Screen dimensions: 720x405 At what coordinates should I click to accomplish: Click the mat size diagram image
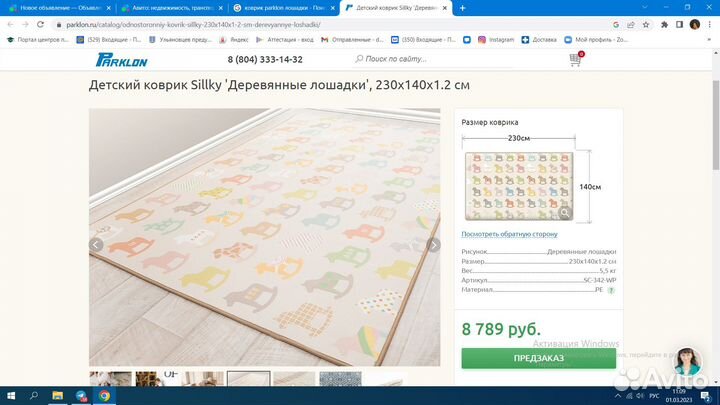pyautogui.click(x=519, y=186)
